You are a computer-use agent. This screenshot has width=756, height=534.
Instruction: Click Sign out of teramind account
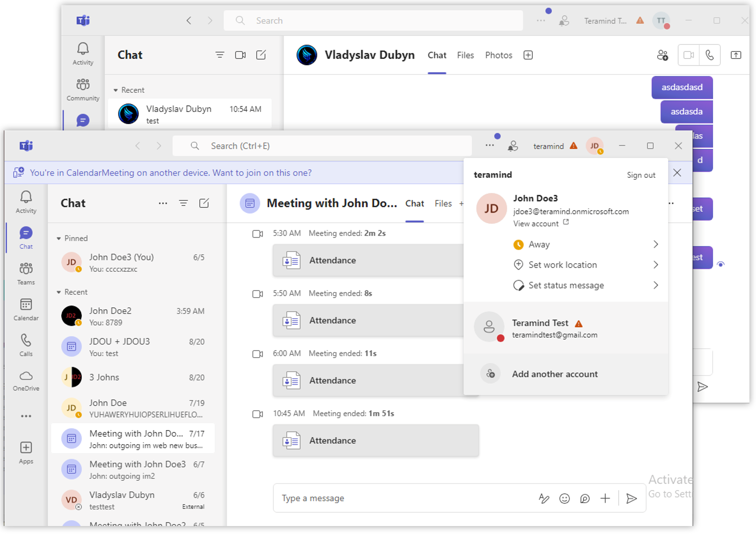641,175
